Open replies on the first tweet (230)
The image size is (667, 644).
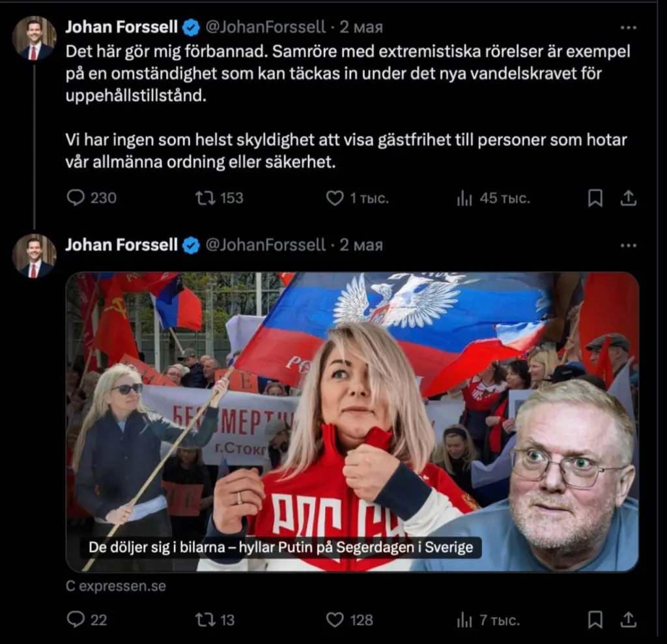[91, 198]
